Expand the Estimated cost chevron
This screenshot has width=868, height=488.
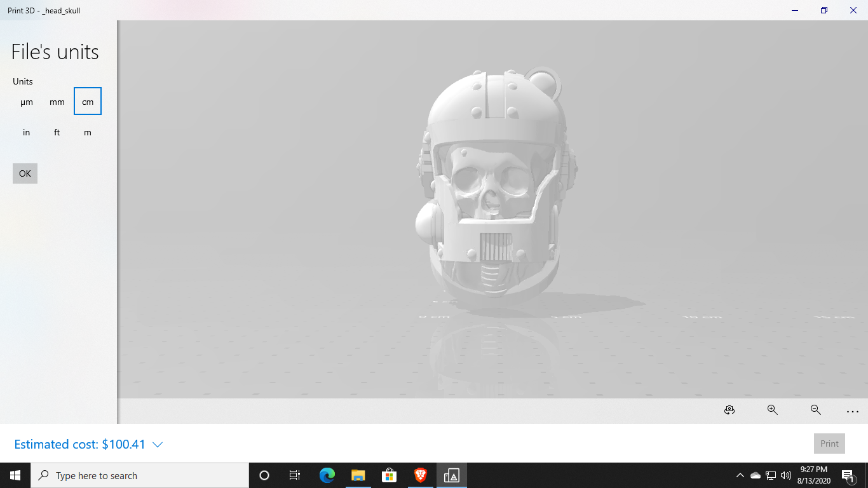pos(158,445)
